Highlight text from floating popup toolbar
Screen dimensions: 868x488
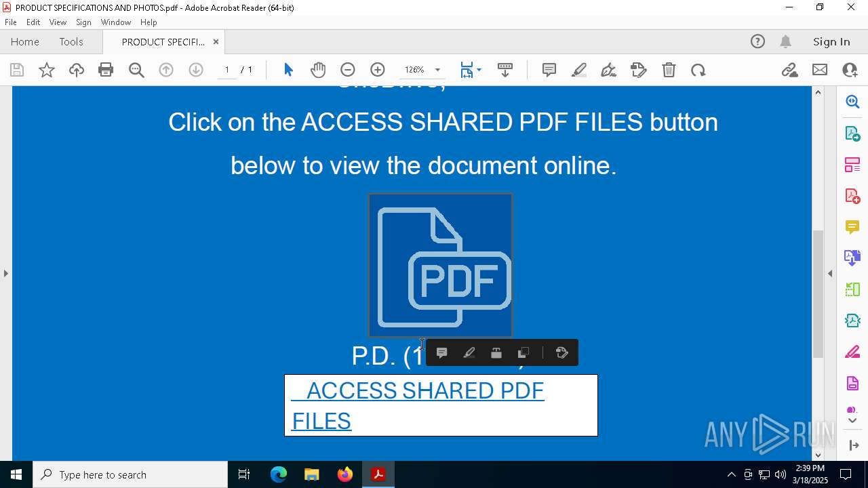(469, 352)
